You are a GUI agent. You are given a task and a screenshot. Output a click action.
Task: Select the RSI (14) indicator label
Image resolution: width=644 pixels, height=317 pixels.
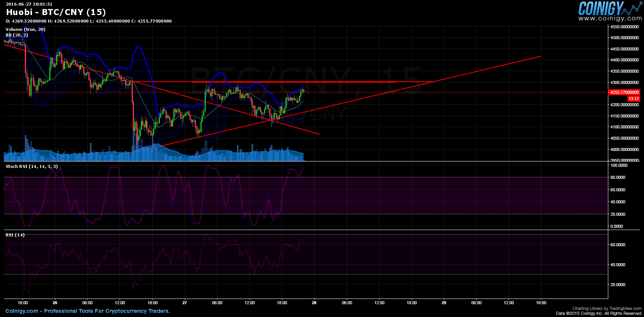(x=15, y=235)
